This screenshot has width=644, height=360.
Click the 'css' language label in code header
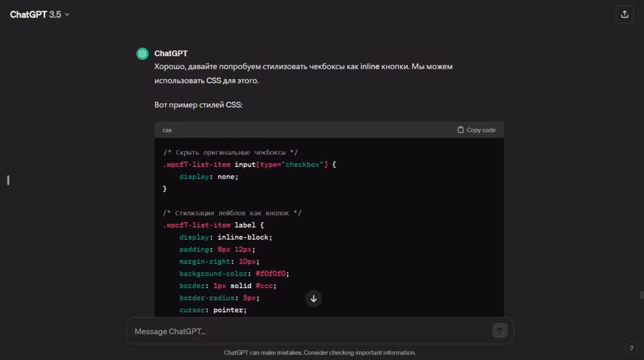point(167,130)
